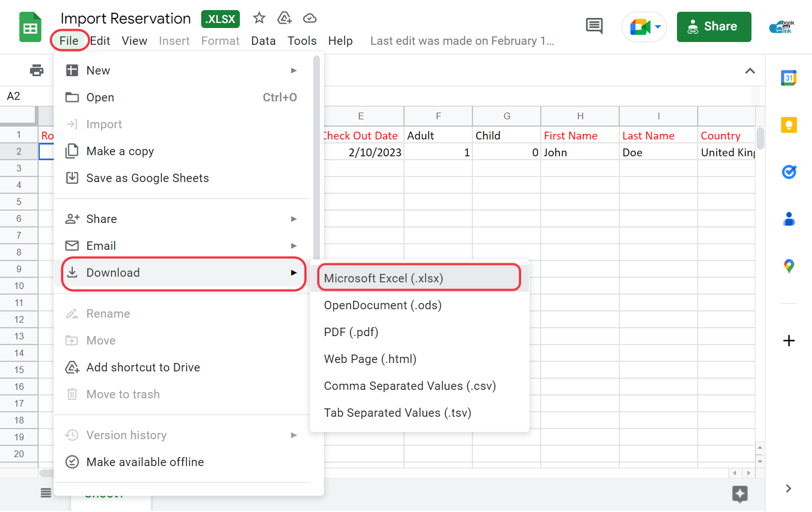Viewport: 812px width, 512px height.
Task: Open Google Calendar side panel
Action: tap(789, 77)
